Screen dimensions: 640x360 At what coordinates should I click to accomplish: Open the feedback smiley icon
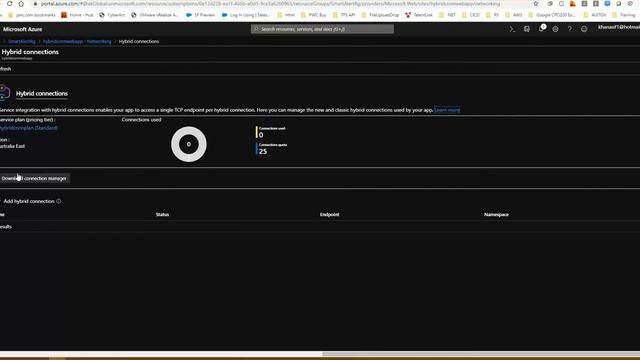click(x=584, y=29)
